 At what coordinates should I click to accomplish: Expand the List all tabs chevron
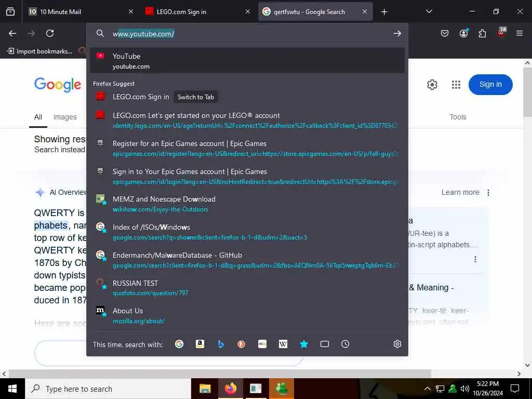click(429, 11)
